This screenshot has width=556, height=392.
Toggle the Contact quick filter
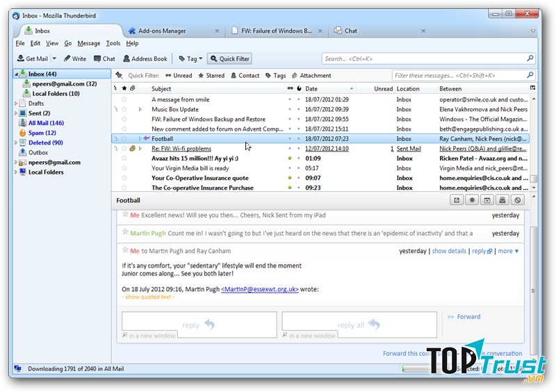click(x=245, y=76)
